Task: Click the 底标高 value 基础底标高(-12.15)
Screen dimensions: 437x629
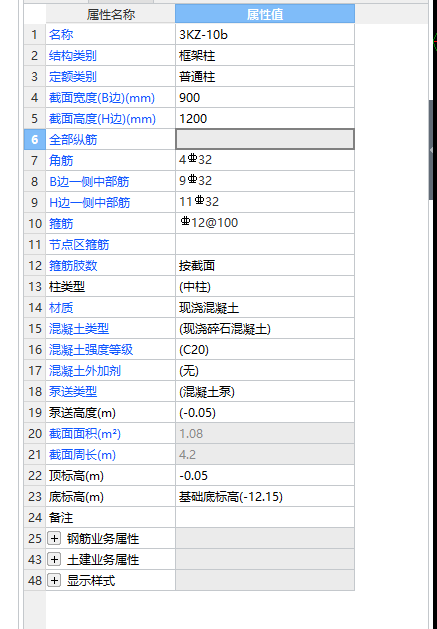Action: (x=231, y=496)
